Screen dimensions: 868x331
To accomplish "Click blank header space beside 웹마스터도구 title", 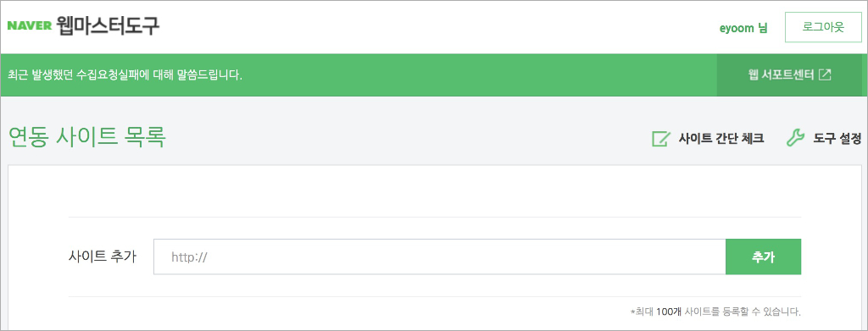I will [442, 26].
